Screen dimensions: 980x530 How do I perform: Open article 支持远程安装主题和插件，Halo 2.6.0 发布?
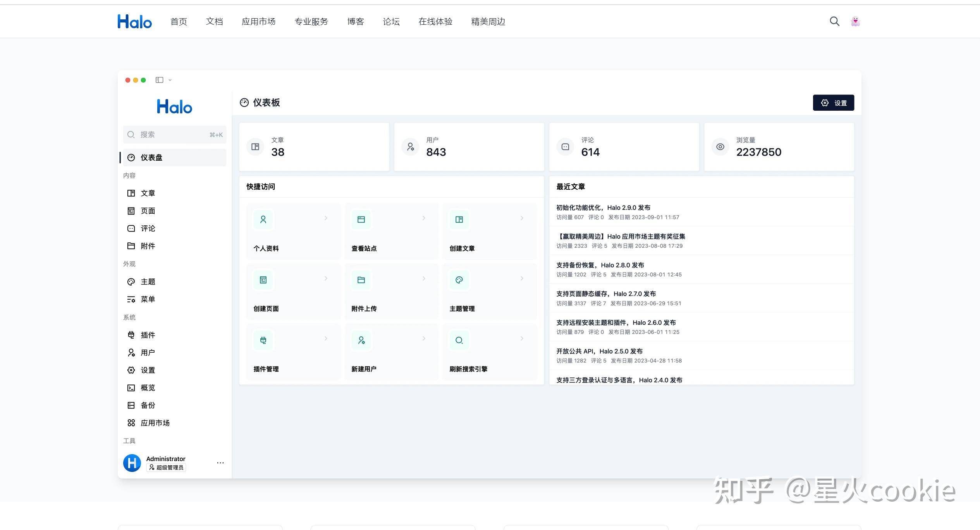tap(616, 322)
